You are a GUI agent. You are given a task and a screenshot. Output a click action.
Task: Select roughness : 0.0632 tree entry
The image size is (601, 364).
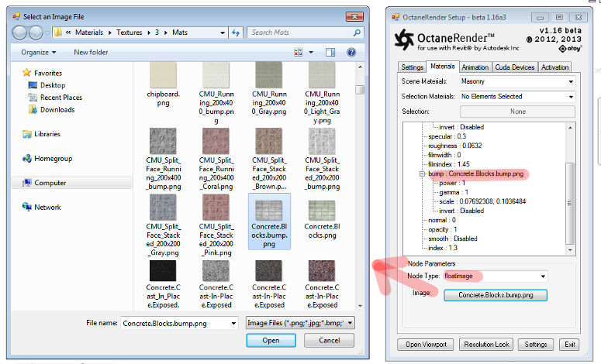(x=455, y=146)
